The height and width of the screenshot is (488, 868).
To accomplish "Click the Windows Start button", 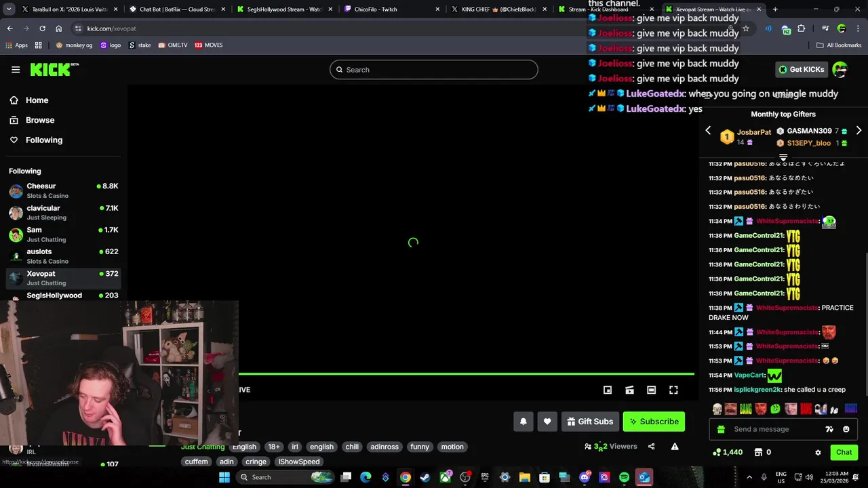I will click(224, 477).
